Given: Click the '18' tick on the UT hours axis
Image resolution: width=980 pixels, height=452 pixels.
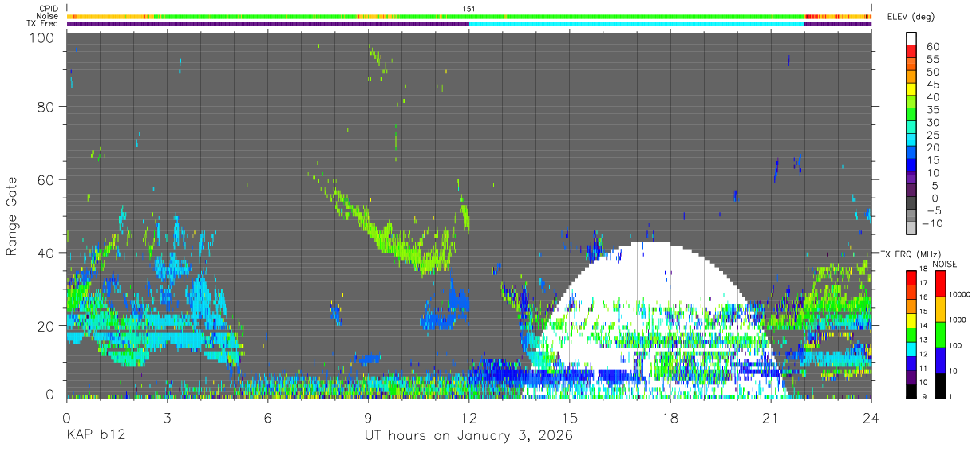Looking at the screenshot, I should click(670, 418).
